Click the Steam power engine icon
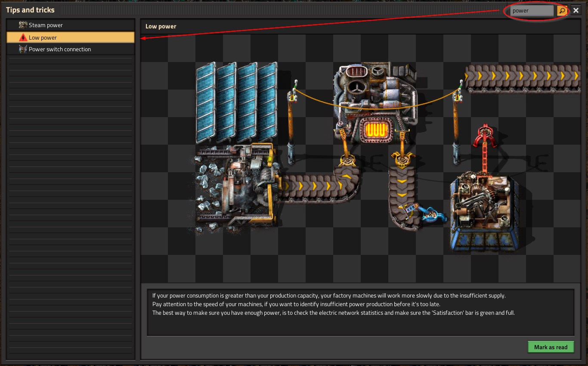This screenshot has height=366, width=588. coord(23,25)
